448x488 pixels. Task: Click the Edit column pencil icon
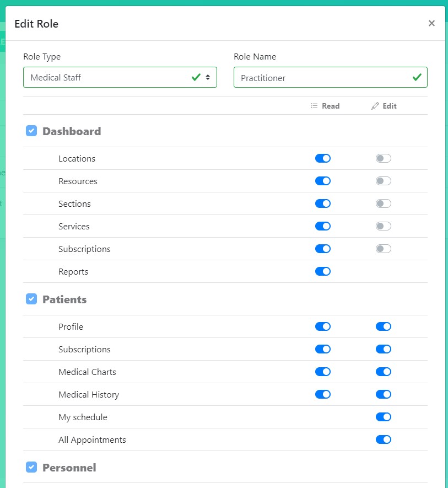coord(375,106)
